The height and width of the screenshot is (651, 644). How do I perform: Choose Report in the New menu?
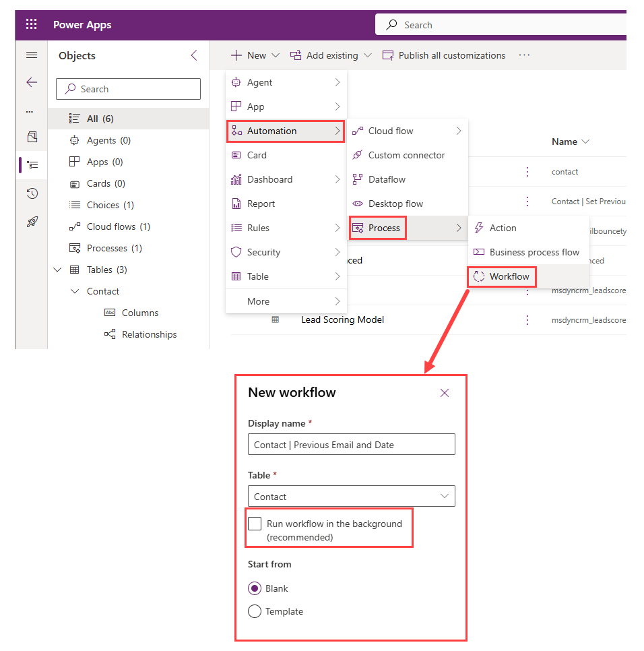(x=286, y=204)
